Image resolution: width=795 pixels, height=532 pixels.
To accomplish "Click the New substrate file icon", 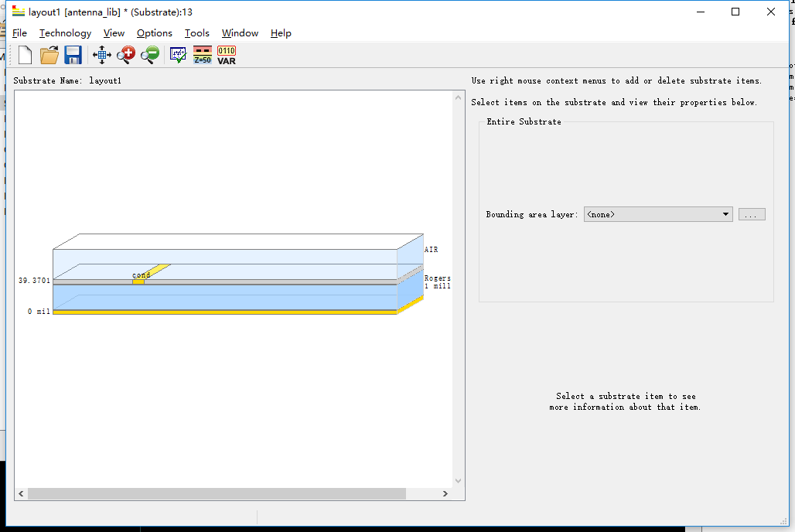I will (25, 55).
